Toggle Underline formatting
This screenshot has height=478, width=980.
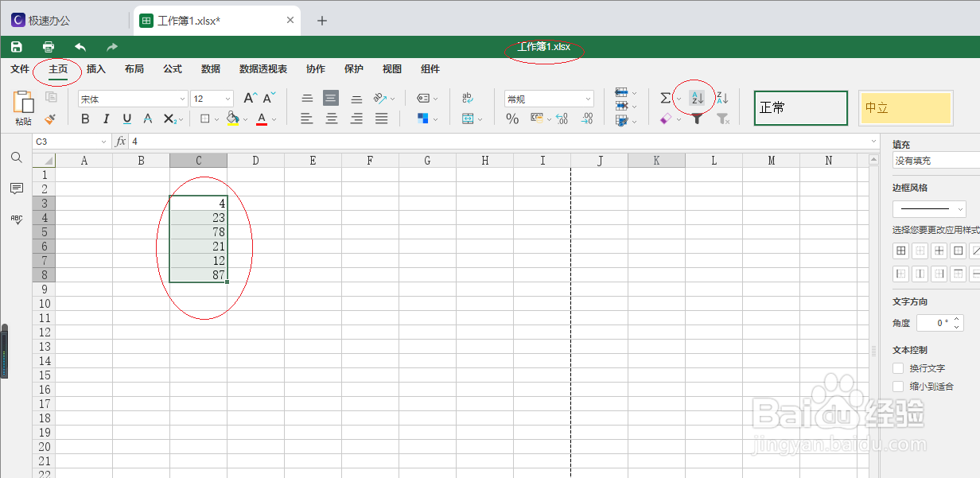click(128, 119)
